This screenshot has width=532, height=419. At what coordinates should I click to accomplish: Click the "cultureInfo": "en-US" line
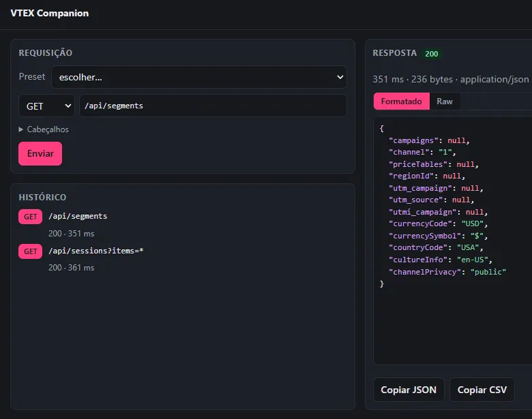pyautogui.click(x=440, y=260)
